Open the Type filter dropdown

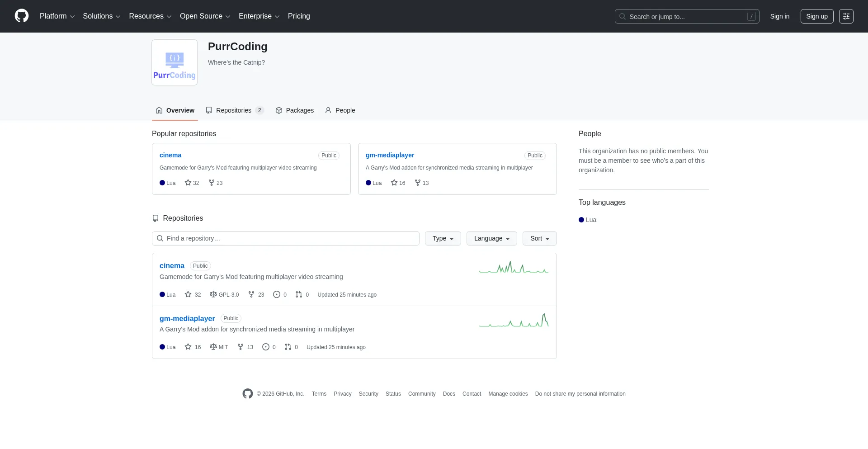(443, 238)
